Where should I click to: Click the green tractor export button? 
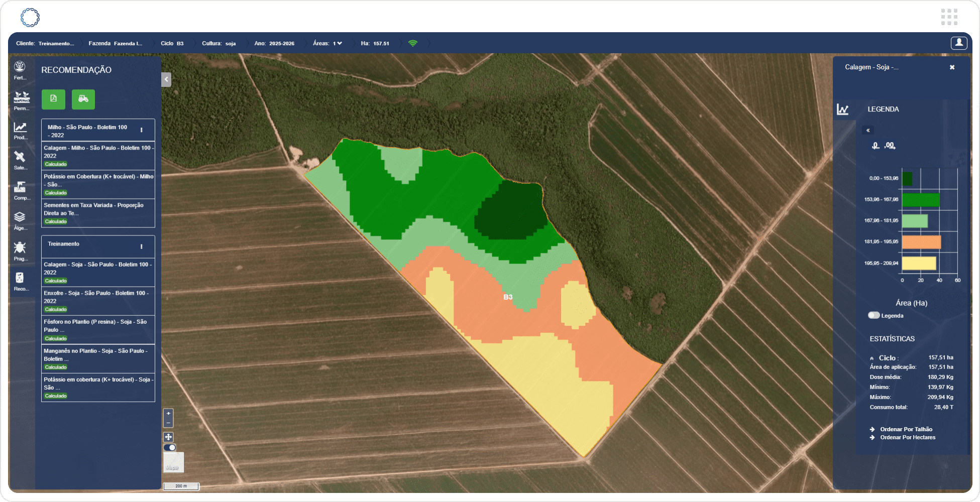pyautogui.click(x=83, y=99)
